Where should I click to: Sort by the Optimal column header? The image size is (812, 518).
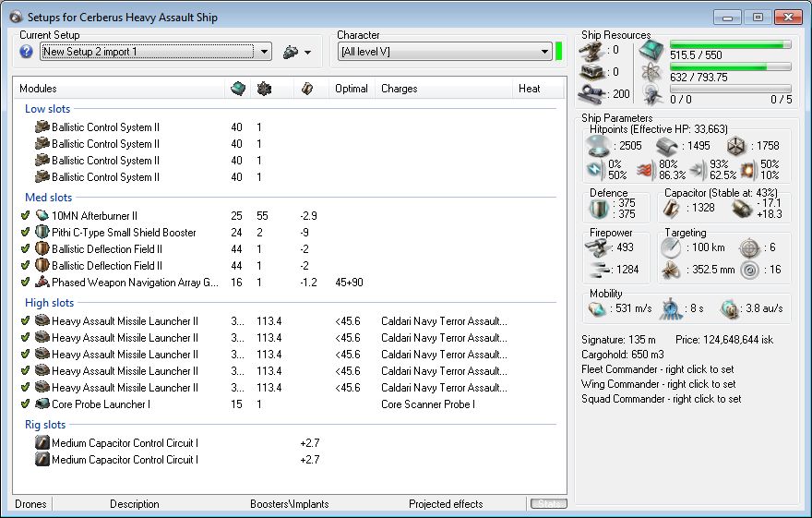[352, 89]
